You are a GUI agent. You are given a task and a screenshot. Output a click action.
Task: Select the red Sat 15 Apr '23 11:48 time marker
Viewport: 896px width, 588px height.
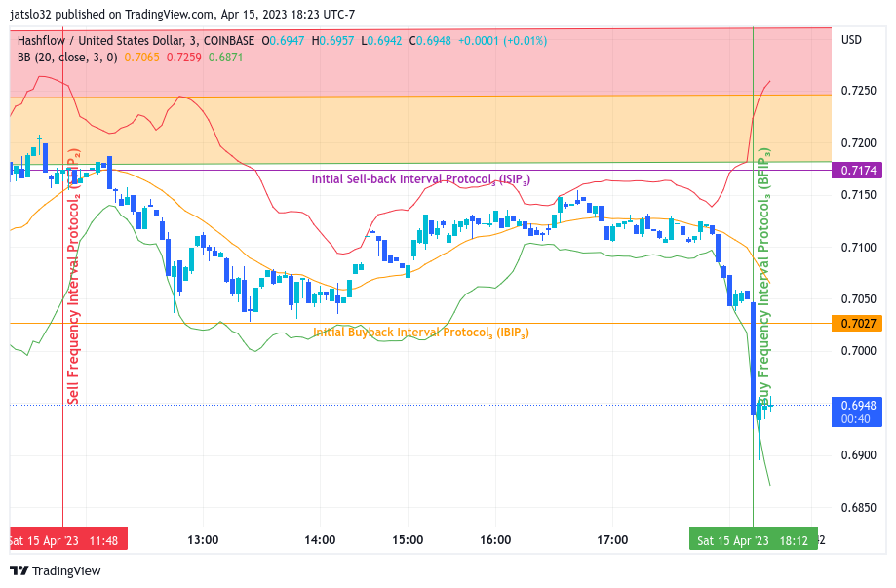click(68, 540)
